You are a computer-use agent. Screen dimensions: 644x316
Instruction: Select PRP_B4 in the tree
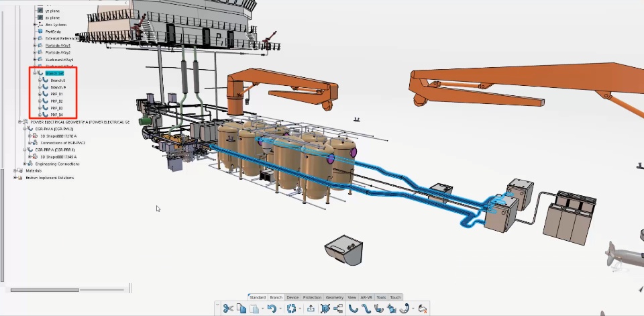[x=56, y=115]
